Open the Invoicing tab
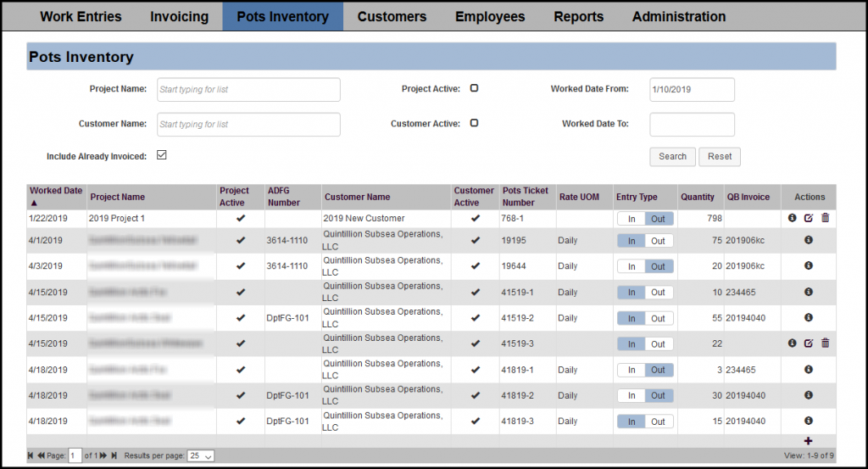 point(180,17)
